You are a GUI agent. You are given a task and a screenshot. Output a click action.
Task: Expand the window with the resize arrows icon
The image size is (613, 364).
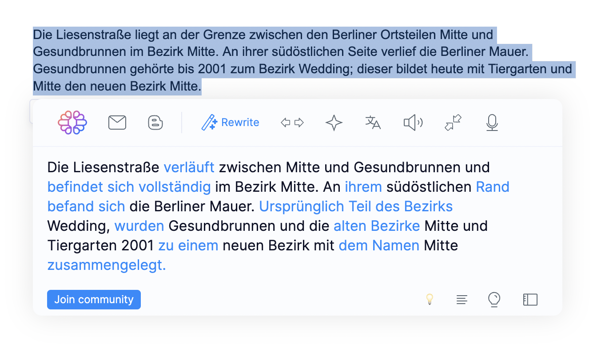(453, 123)
